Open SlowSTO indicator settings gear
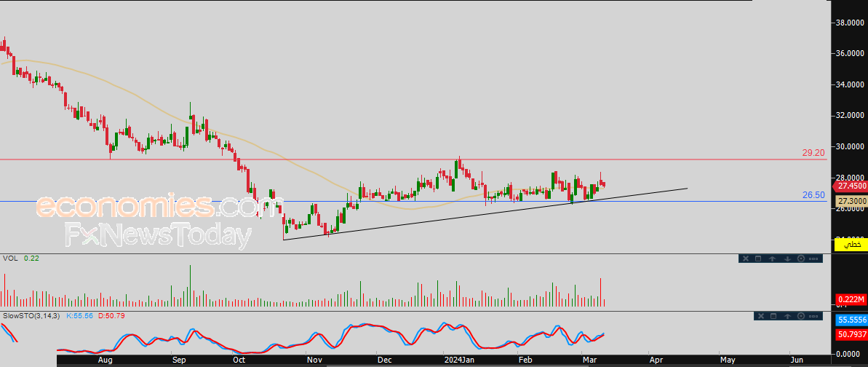Viewport: 868px width, 367px height. coord(801,316)
